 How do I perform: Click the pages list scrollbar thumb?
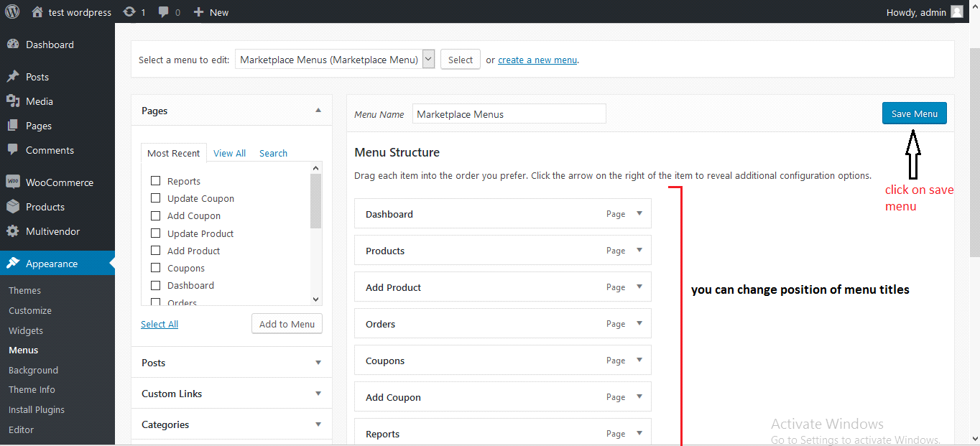[315, 201]
